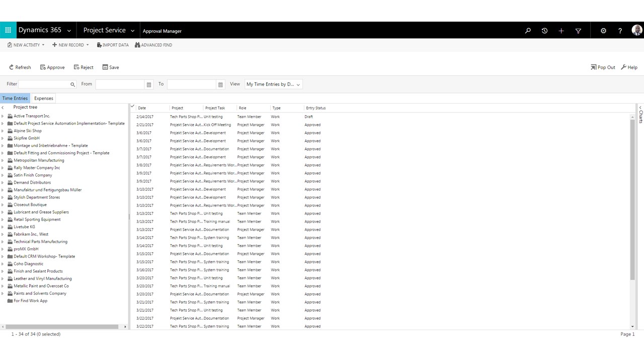Click the Approval Manager breadcrumb
Image resolution: width=644 pixels, height=362 pixels.
click(x=162, y=31)
